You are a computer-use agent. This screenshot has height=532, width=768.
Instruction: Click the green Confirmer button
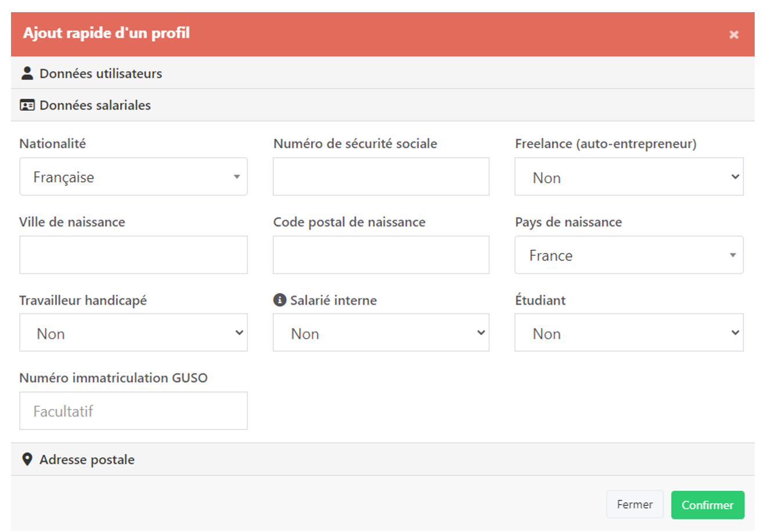coord(707,505)
